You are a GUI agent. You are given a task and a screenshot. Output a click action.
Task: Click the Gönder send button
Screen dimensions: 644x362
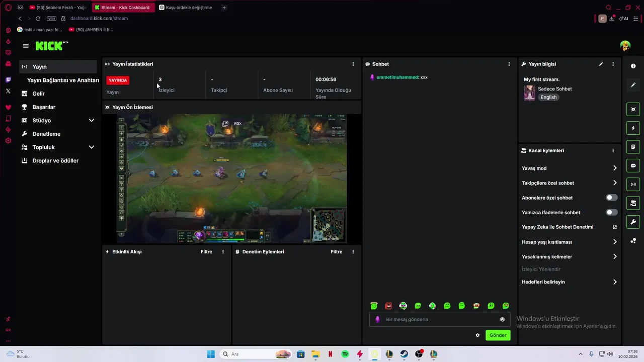click(498, 335)
